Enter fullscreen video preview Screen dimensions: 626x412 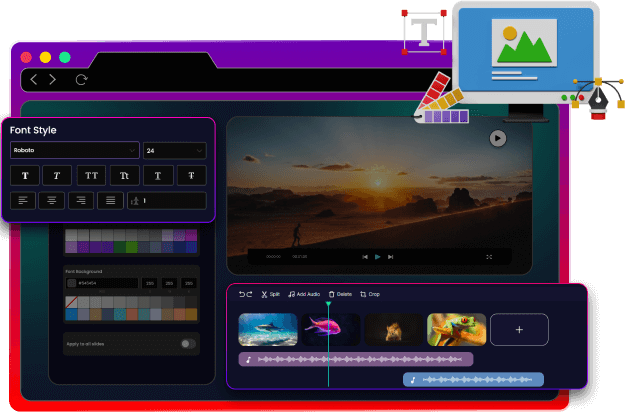[489, 257]
